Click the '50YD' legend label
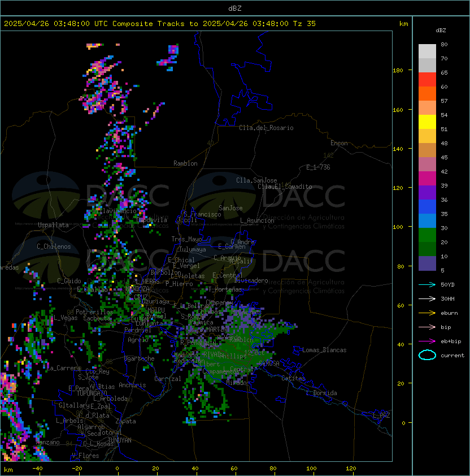The image size is (470, 476). [447, 285]
